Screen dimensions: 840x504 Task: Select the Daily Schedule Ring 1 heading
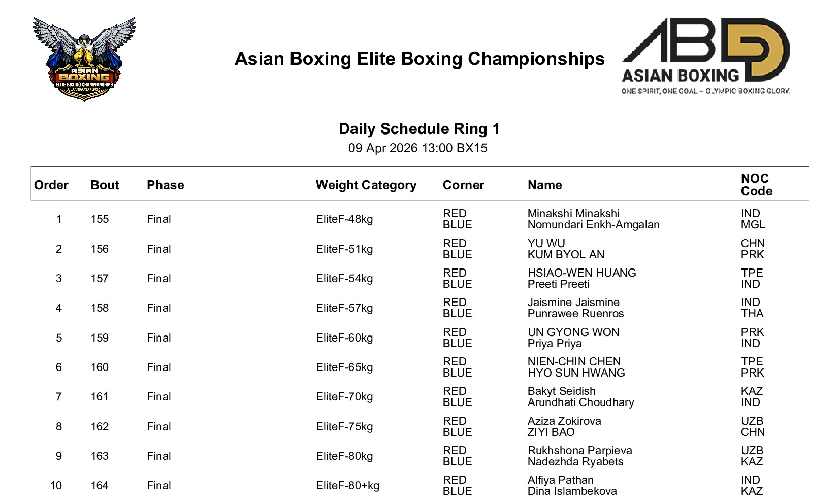419,129
